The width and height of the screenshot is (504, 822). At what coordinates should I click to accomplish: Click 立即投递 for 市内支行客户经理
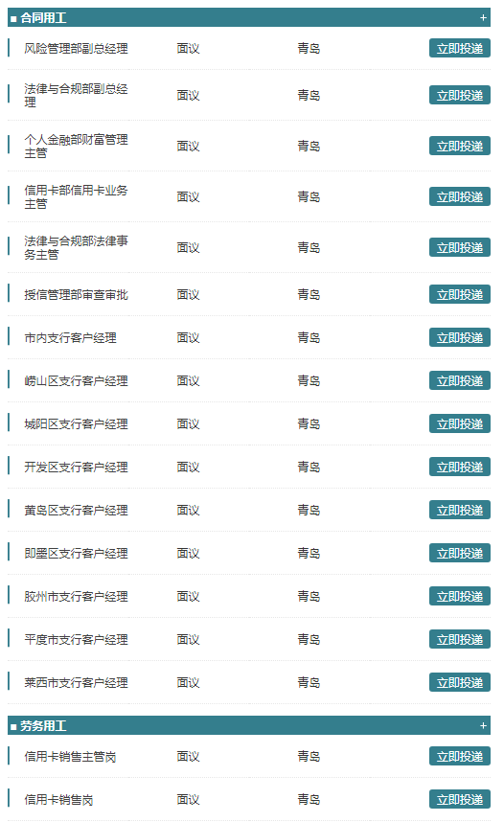click(459, 337)
